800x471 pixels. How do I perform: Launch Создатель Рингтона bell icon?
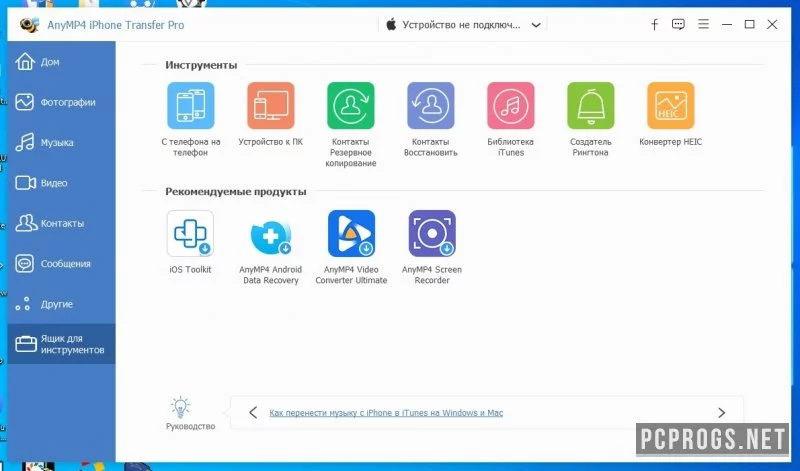pos(591,106)
